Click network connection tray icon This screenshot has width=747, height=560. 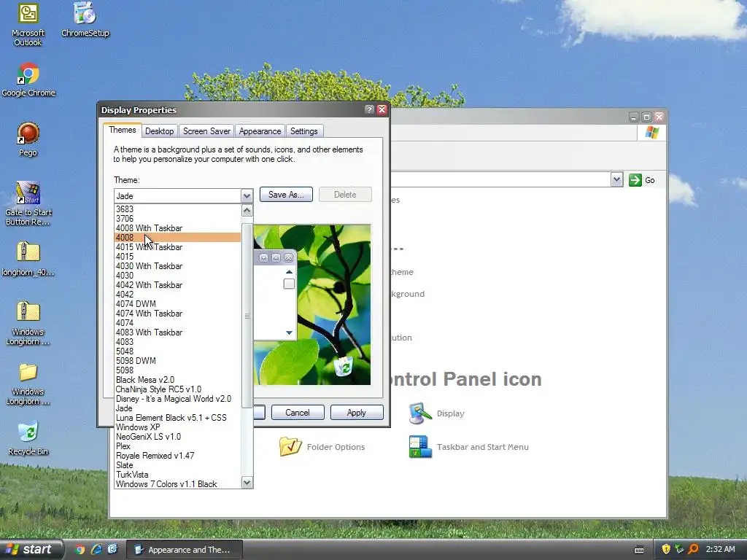point(679,550)
